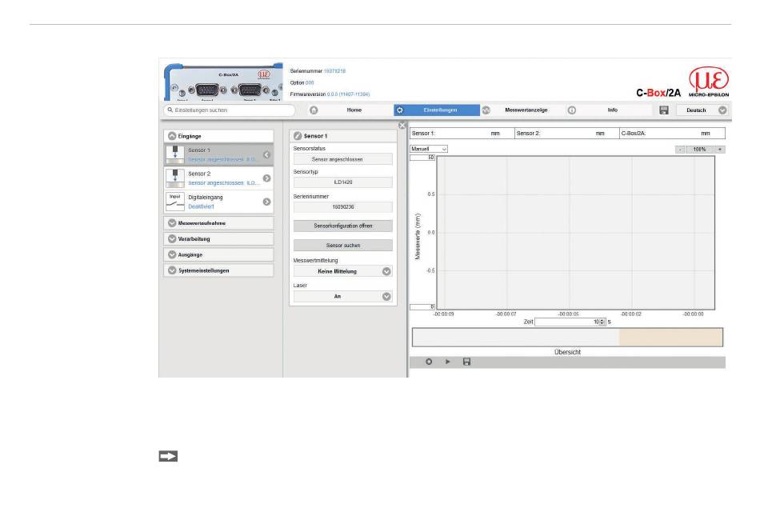Viewport: 760px width, 532px height.
Task: Click the Sensor suchen button
Action: coord(342,245)
